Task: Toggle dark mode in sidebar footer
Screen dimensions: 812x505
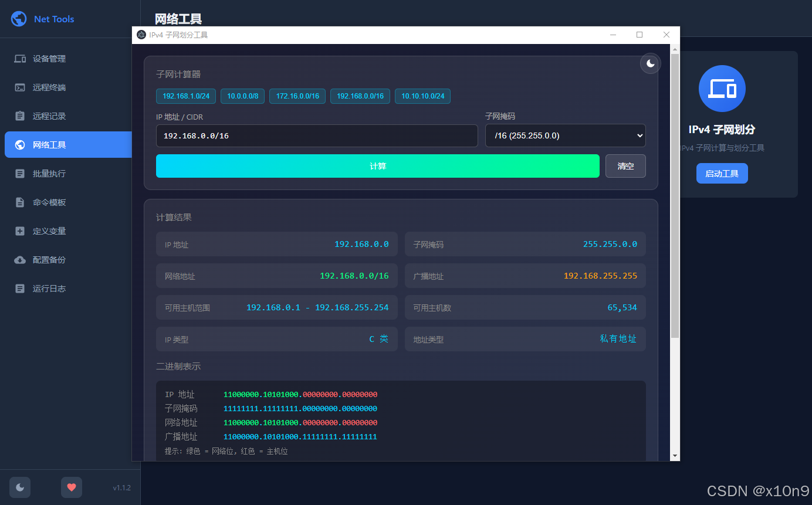Action: click(20, 487)
